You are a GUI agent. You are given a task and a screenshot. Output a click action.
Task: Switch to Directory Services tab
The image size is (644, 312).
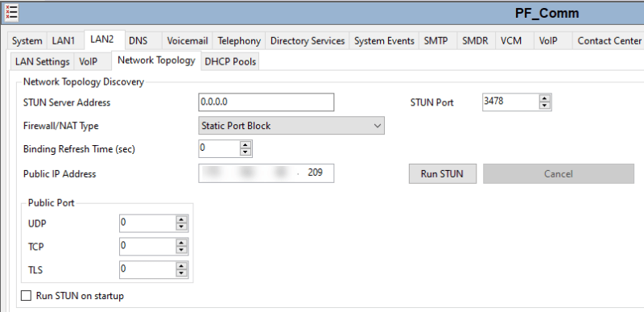tap(308, 41)
